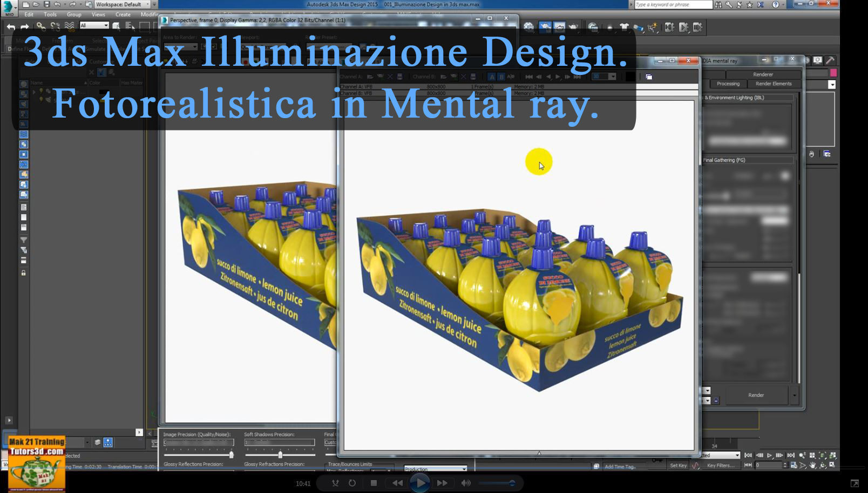
Task: Click the Go to End playback control
Action: click(791, 456)
